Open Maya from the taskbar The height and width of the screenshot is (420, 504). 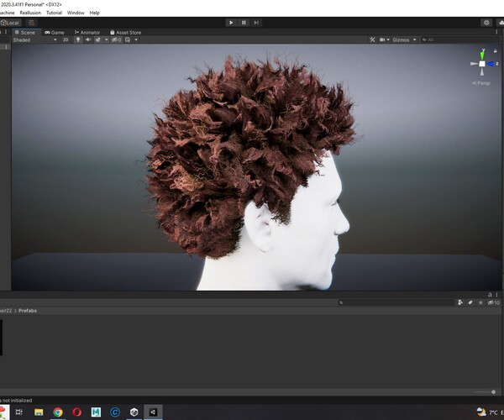[96, 412]
